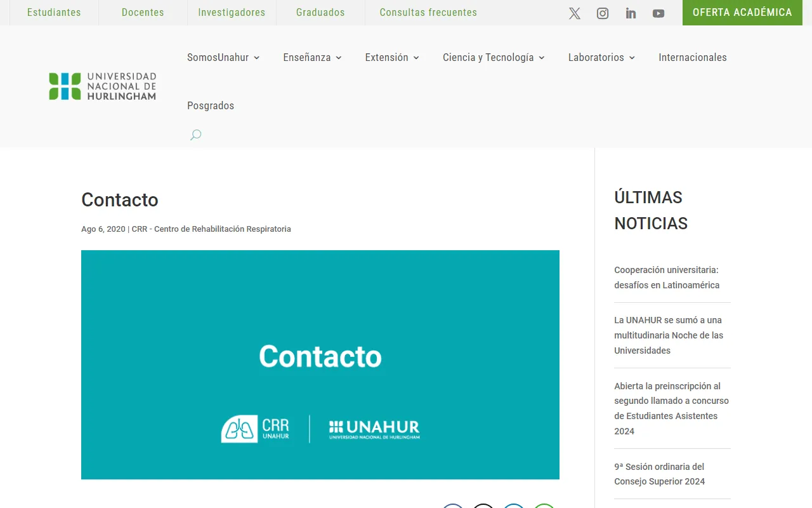Go to the Docentes section

143,12
